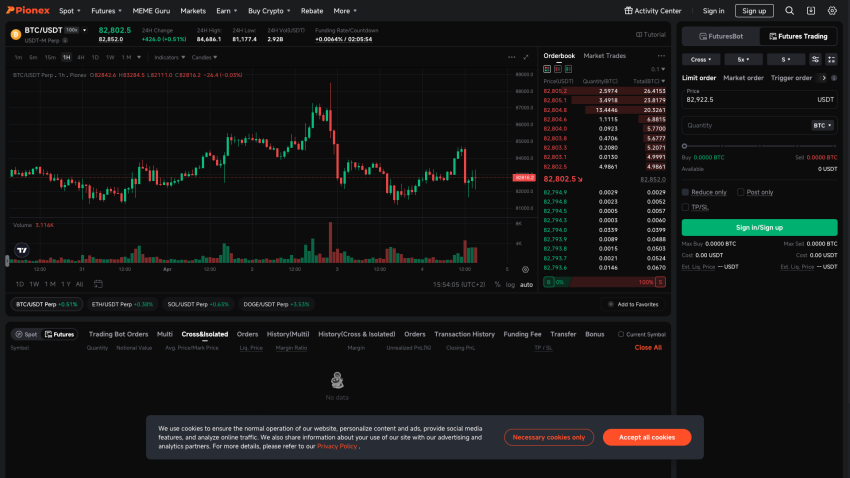This screenshot has width=850, height=478.
Task: Click the red S sell ratio badge
Action: [x=660, y=282]
